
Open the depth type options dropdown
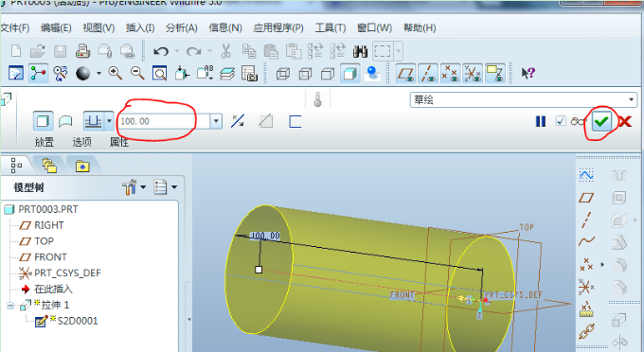pyautogui.click(x=109, y=121)
